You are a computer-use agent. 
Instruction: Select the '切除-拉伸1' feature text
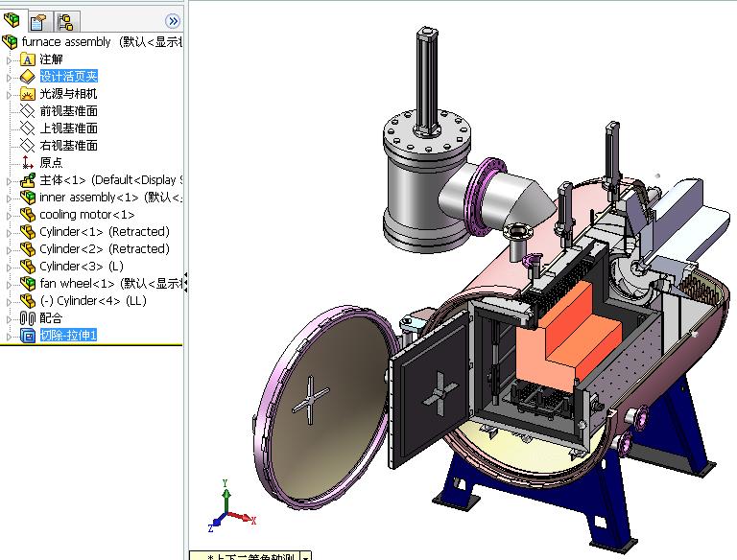pos(69,335)
